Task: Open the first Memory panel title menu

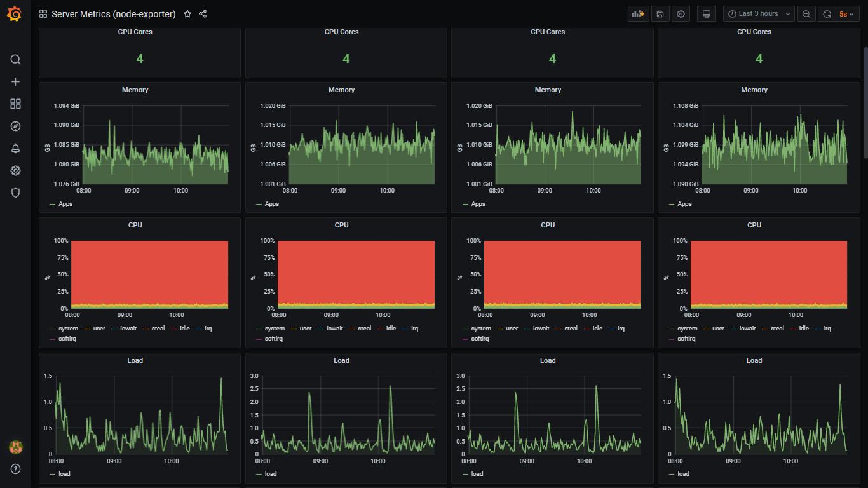Action: (x=135, y=90)
